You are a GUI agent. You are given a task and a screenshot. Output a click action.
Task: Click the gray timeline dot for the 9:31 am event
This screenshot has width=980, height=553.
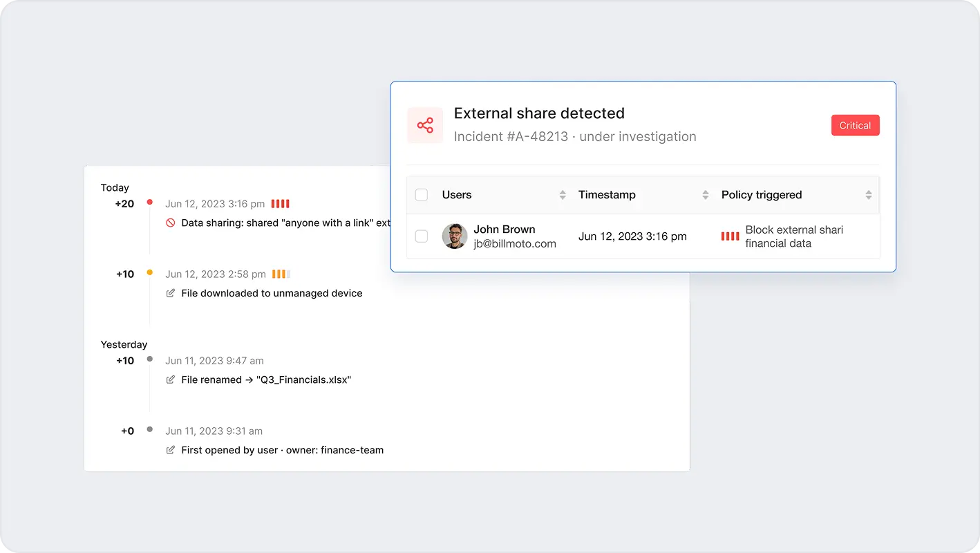[149, 430]
